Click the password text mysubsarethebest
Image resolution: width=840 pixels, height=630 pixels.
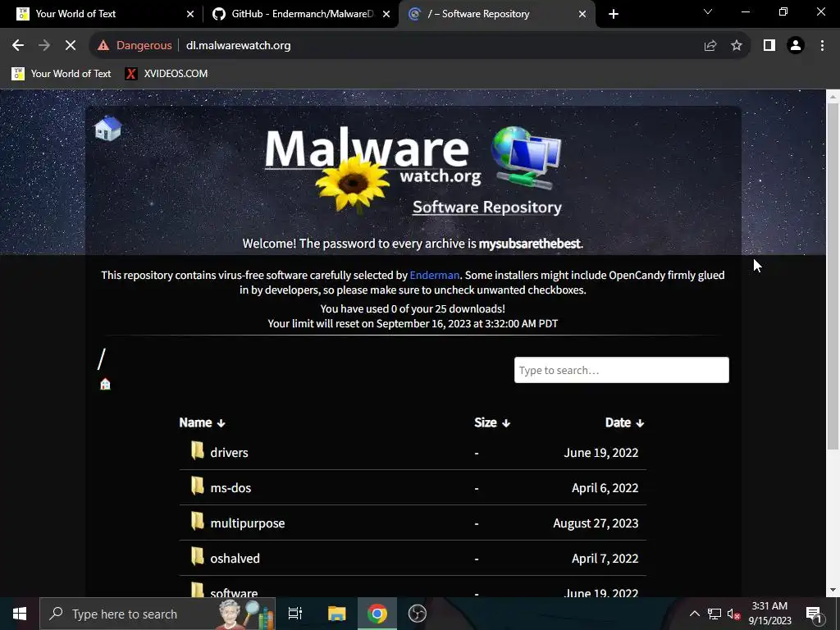[x=529, y=244]
